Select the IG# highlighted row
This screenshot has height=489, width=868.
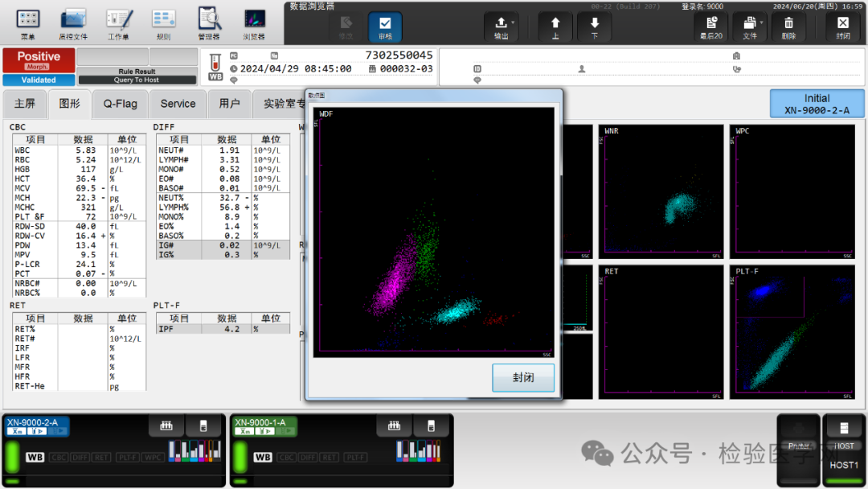point(223,245)
